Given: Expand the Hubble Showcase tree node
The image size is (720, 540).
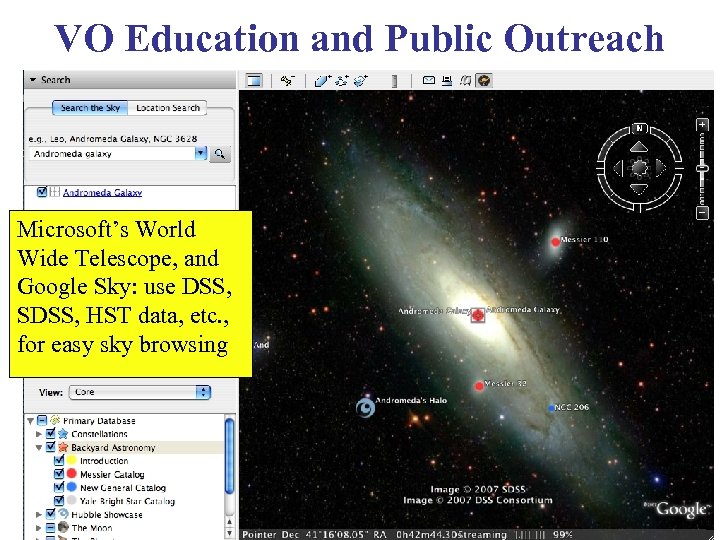Looking at the screenshot, I should coord(39,514).
